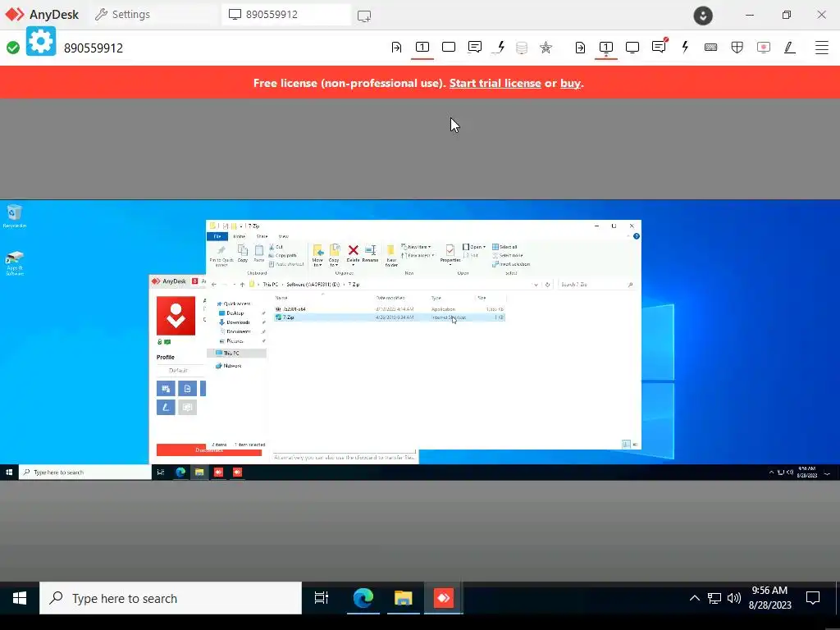Click the screen recording icon in AnyDesk toolbar

(x=764, y=48)
